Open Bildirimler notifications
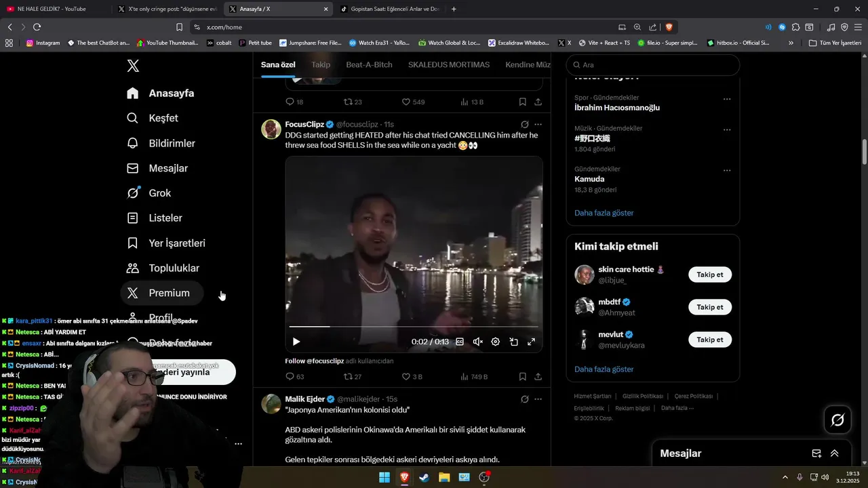Viewport: 868px width, 488px height. [x=161, y=143]
